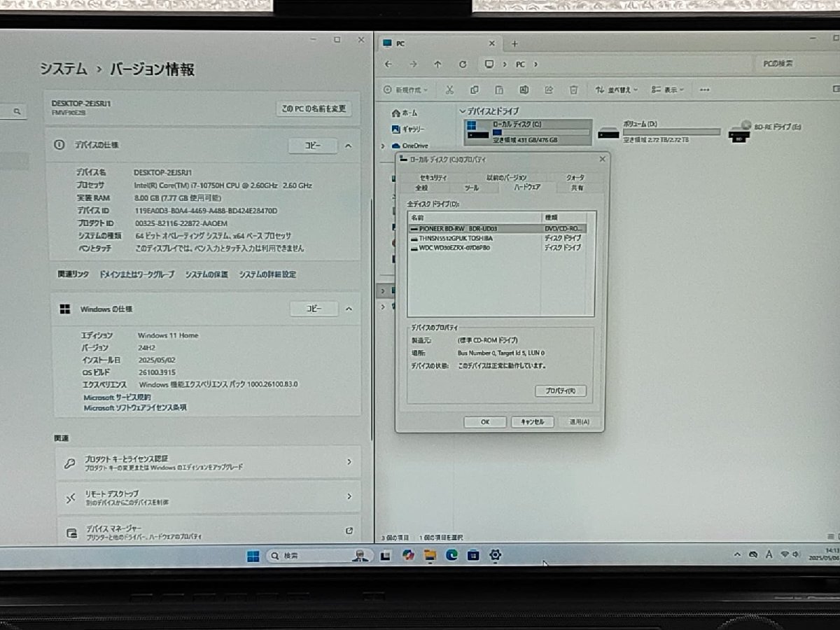
Task: Open File Explorer from the taskbar
Action: pos(430,555)
